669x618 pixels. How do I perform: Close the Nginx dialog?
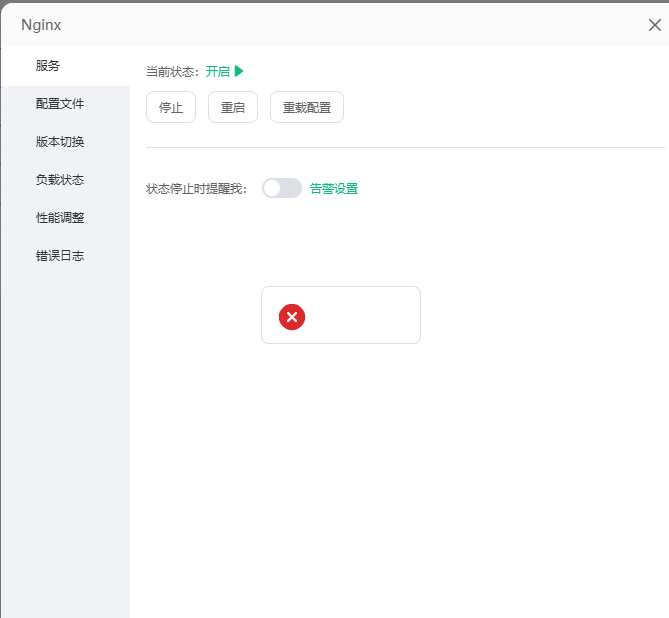pos(654,25)
